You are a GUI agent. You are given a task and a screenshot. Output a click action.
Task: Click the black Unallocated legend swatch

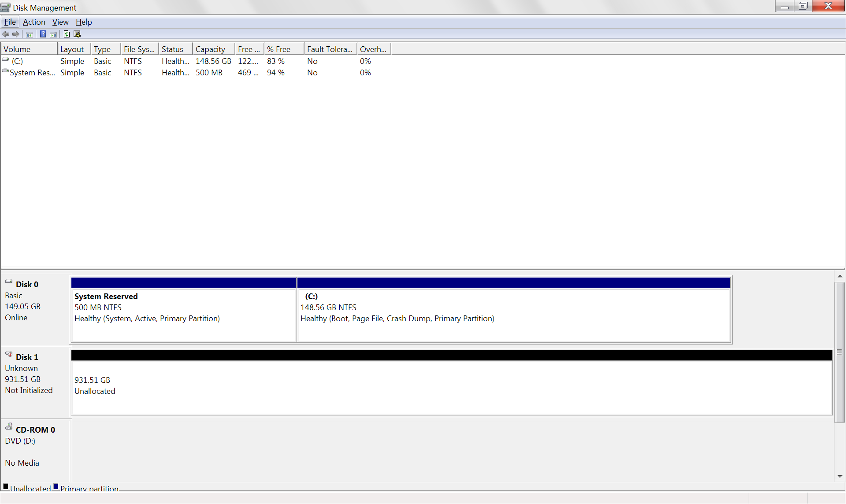[x=6, y=486]
